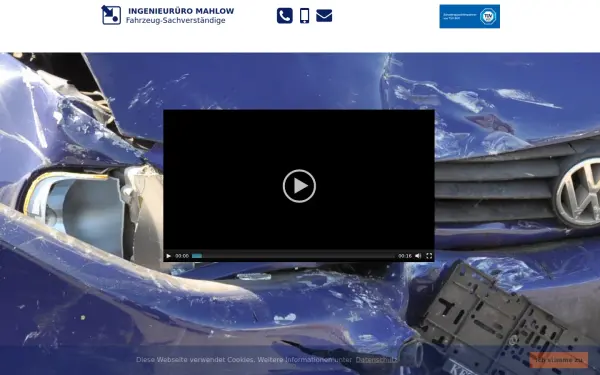Click the Ingenieurbüro Mahlow logo icon
The height and width of the screenshot is (375, 600).
tap(111, 15)
